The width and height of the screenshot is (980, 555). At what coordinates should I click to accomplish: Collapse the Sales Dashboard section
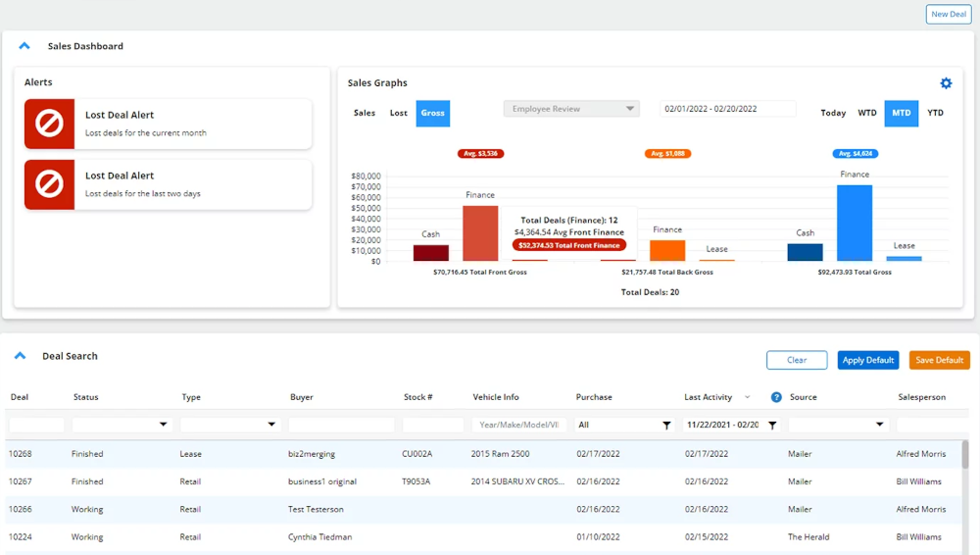tap(24, 46)
